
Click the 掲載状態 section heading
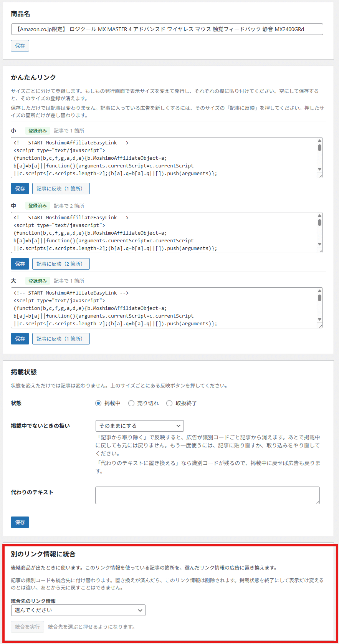[x=24, y=372]
